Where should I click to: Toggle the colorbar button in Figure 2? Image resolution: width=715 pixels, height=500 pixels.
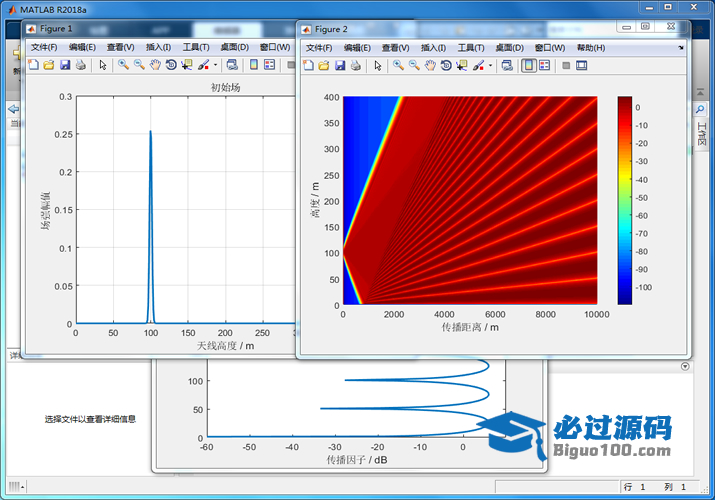[x=528, y=66]
